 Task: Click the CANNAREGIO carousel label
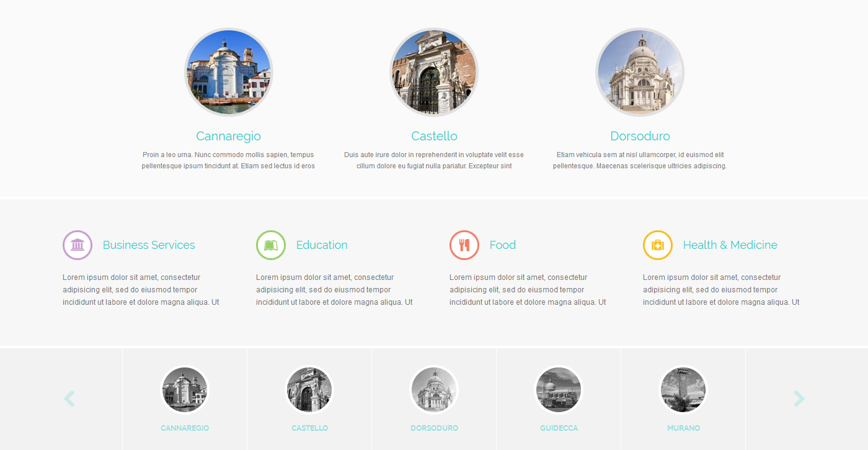coord(185,428)
